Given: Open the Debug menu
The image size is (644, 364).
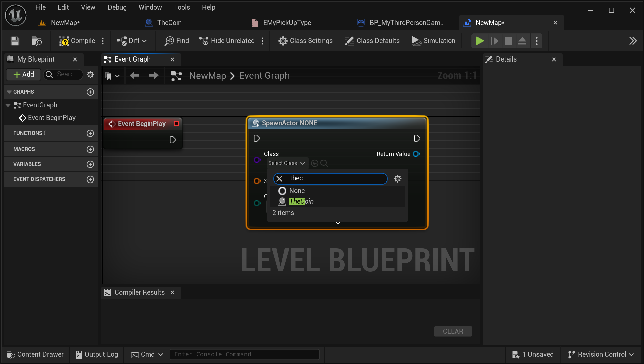Looking at the screenshot, I should coord(117,7).
